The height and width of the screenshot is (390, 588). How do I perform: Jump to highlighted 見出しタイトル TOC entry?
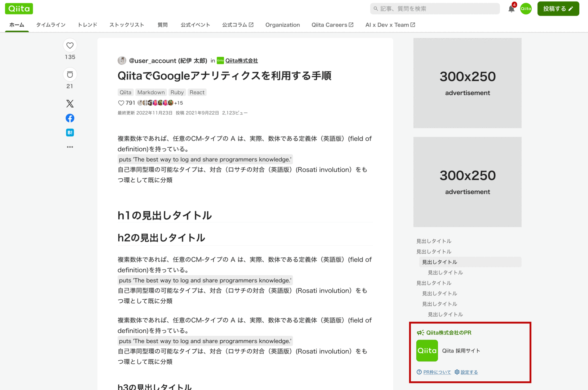tap(470, 262)
